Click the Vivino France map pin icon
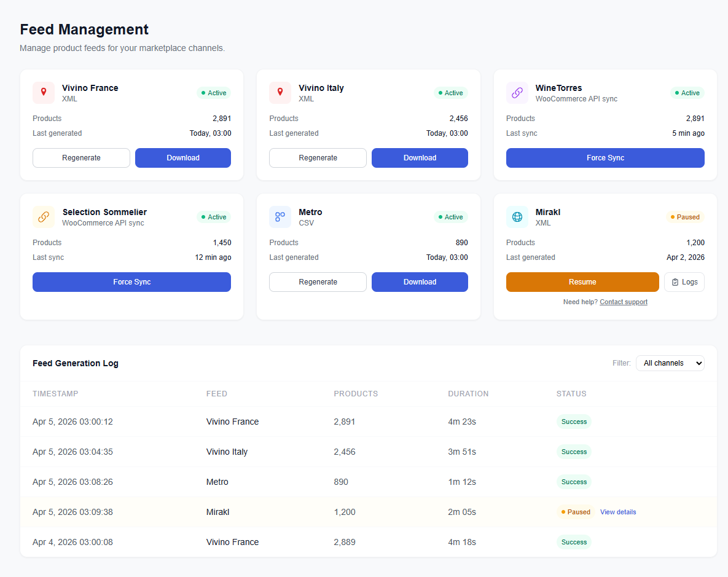Image resolution: width=728 pixels, height=577 pixels. [44, 92]
